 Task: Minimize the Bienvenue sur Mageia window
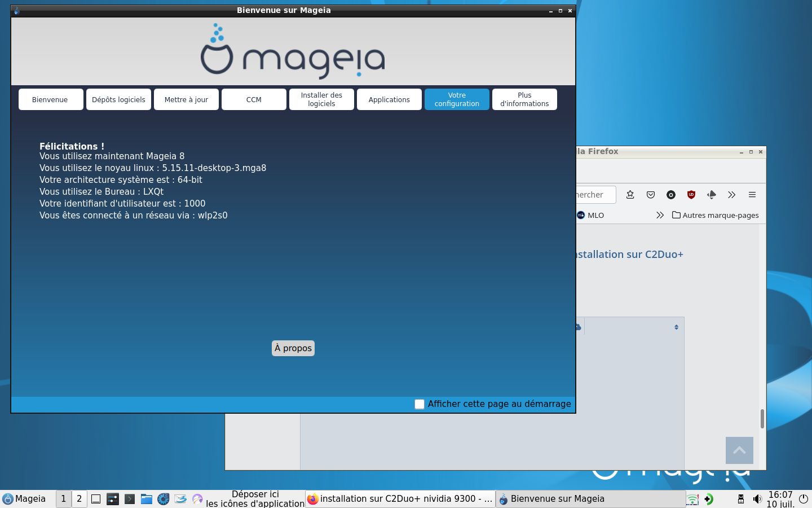pos(551,11)
